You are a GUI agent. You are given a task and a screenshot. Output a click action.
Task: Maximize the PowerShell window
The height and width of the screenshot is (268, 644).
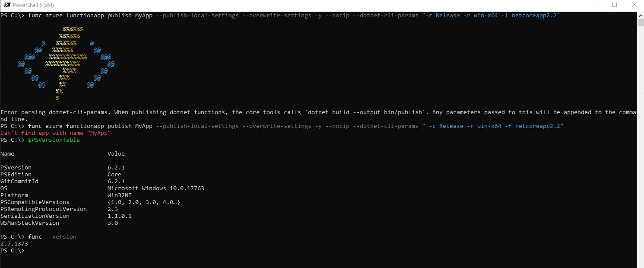click(615, 5)
